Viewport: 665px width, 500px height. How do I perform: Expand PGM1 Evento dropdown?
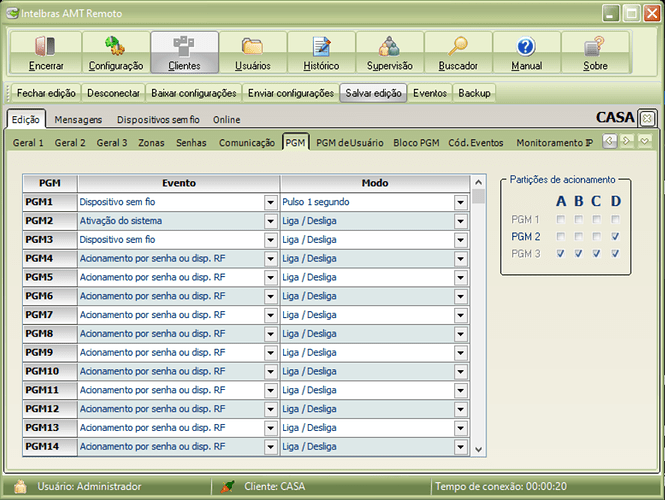tap(271, 202)
